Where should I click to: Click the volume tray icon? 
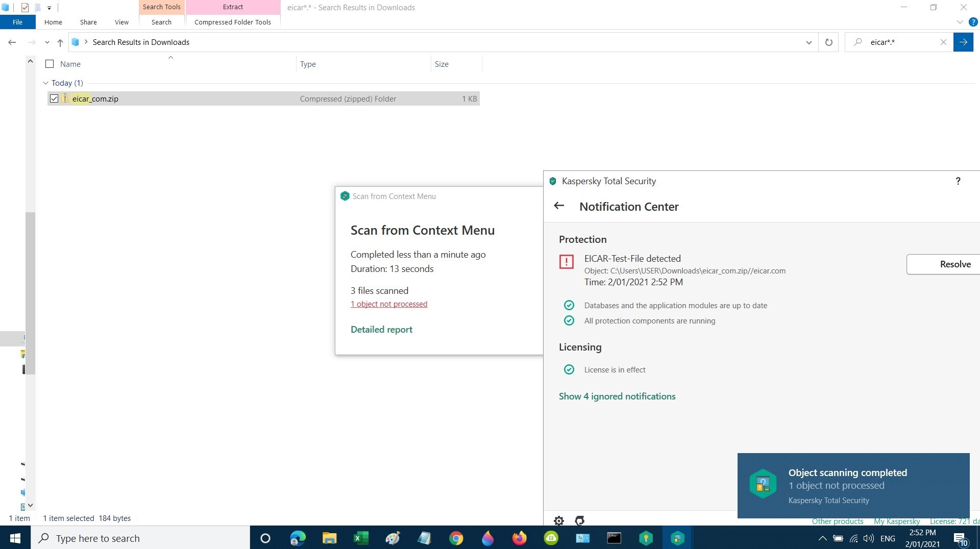[868, 538]
